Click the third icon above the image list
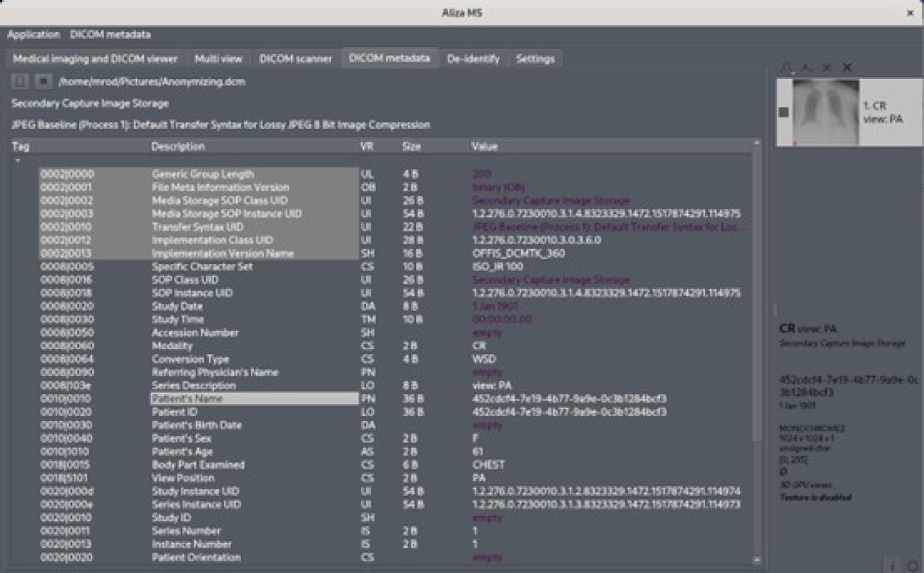 (x=827, y=68)
